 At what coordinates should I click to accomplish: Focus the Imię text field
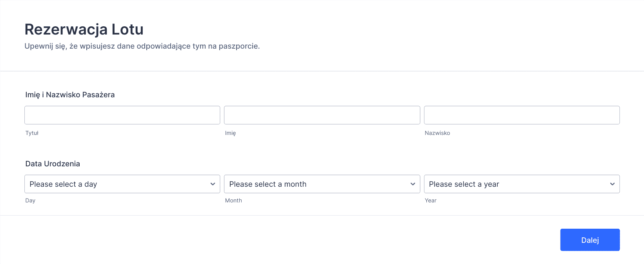click(322, 115)
